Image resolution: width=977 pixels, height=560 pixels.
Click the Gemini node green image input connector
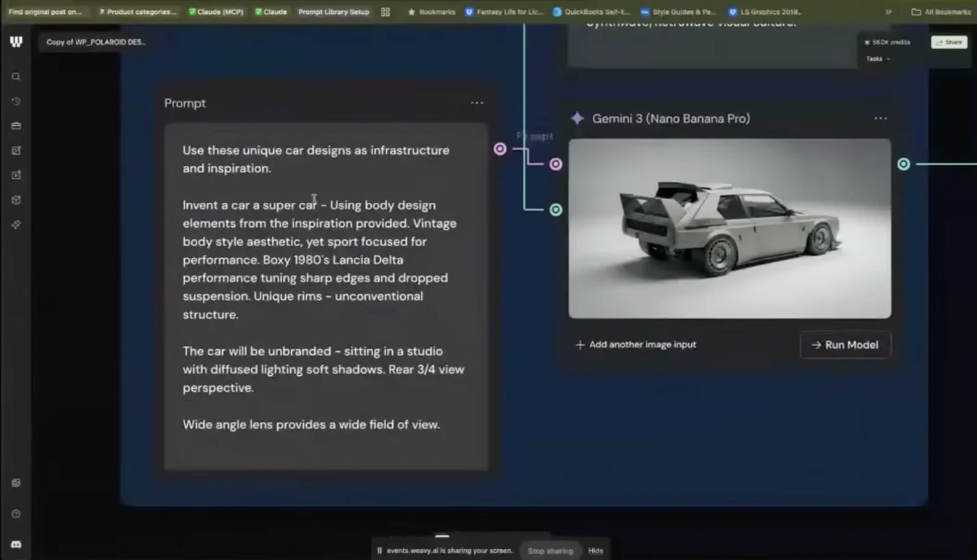click(555, 210)
